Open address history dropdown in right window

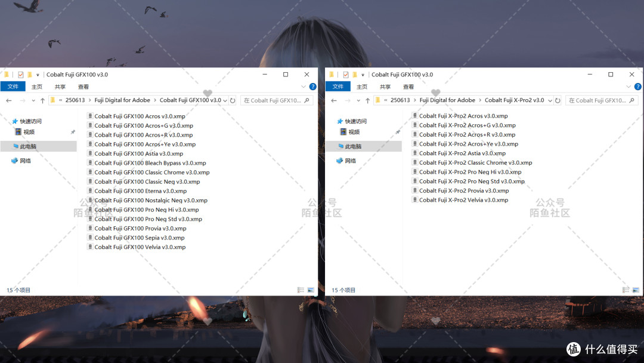[x=550, y=100]
